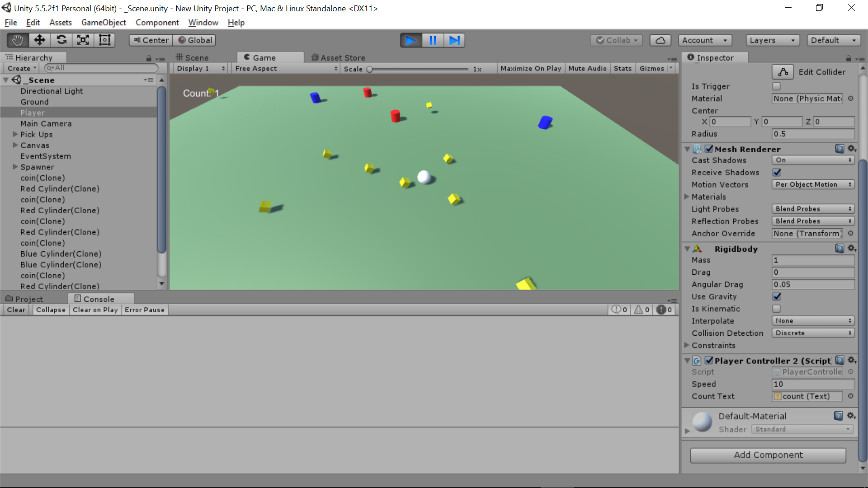Open Collision Detection dropdown

[813, 333]
